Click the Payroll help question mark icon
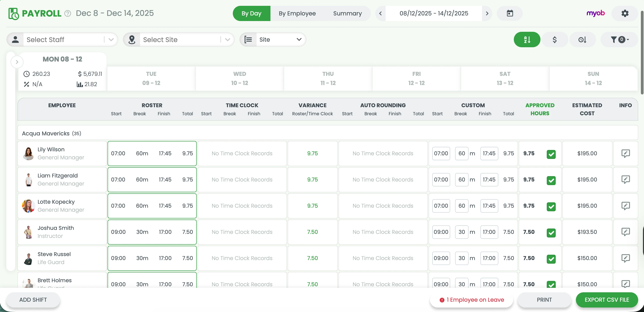 point(68,13)
